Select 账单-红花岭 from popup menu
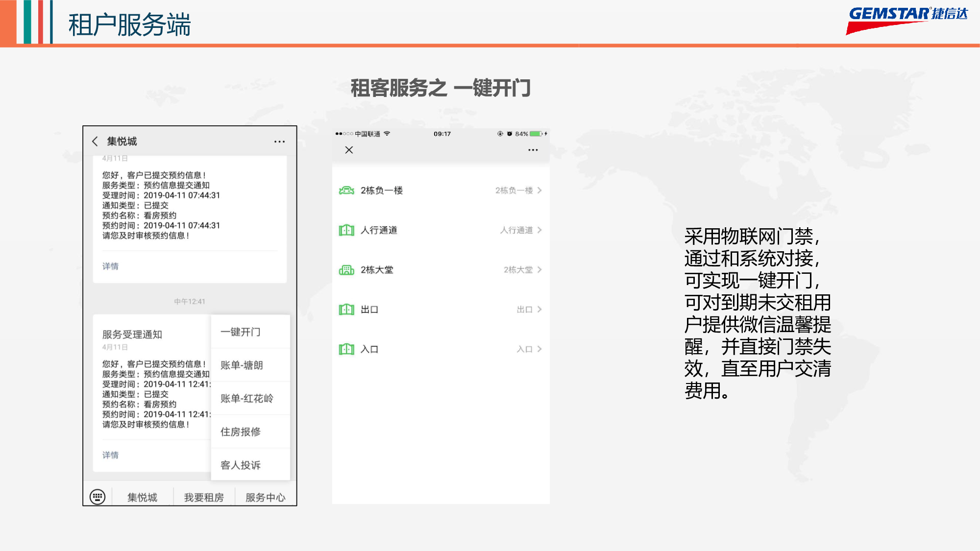The height and width of the screenshot is (551, 980). pos(250,399)
